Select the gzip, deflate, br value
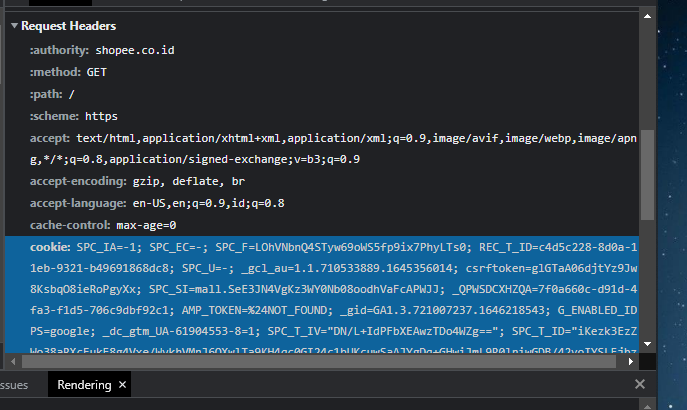 tap(189, 181)
